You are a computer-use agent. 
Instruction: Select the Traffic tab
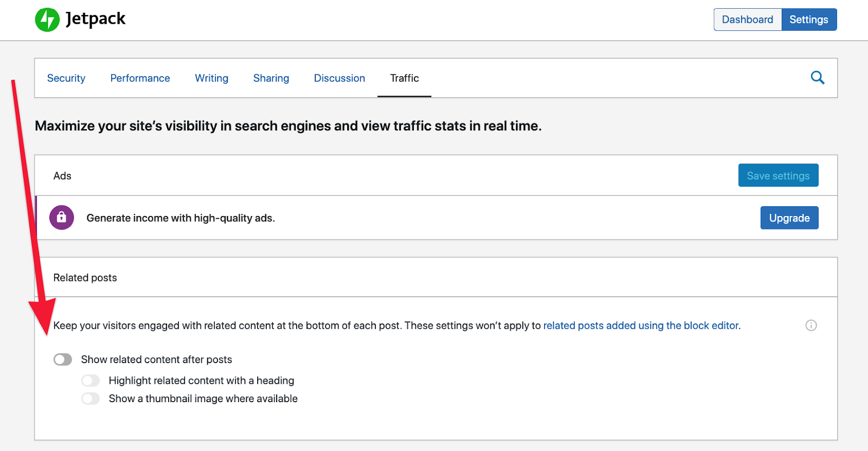click(404, 78)
